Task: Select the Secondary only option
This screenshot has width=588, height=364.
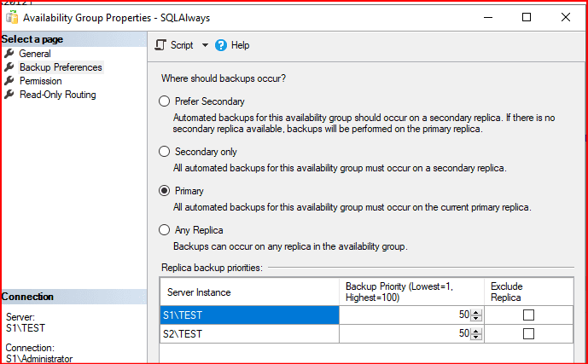Action: pos(165,152)
